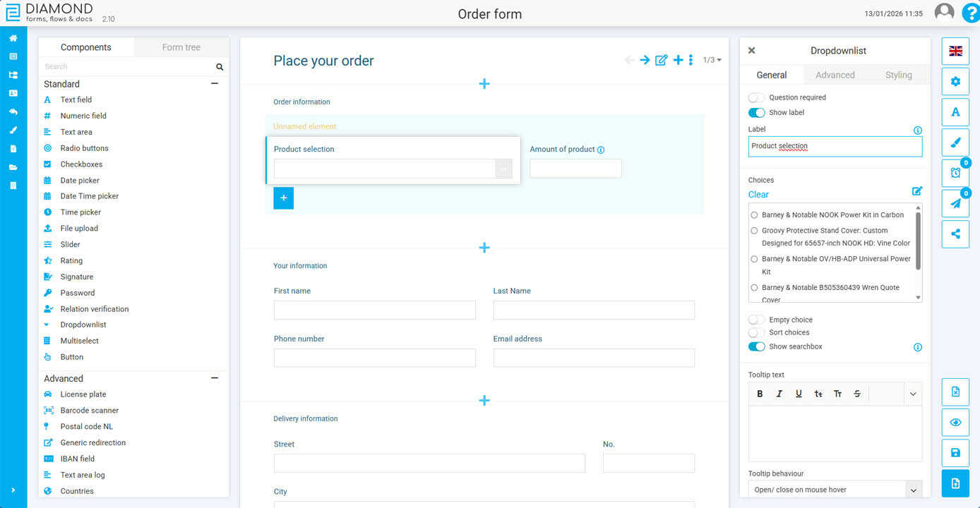Open the language selector with the UK flag
The width and height of the screenshot is (980, 508).
coord(955,51)
